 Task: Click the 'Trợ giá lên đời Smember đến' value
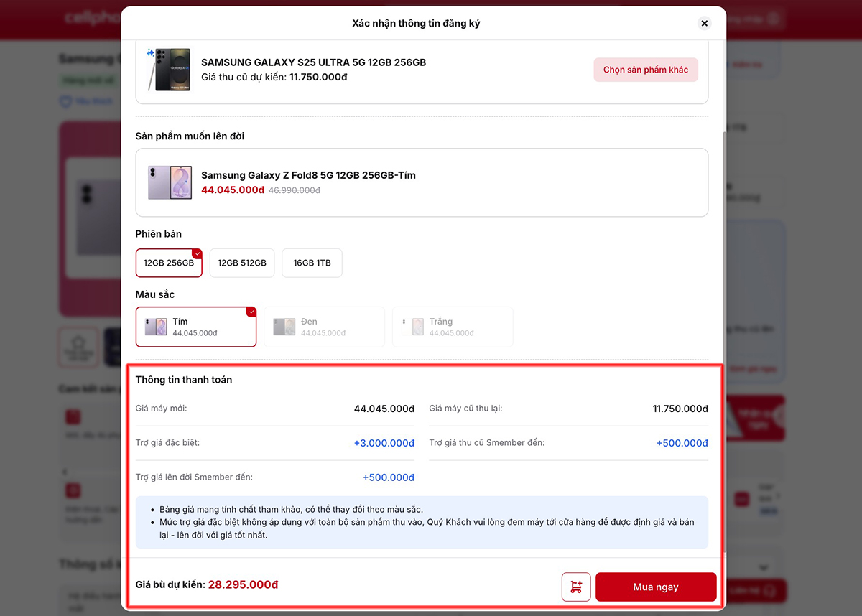pyautogui.click(x=389, y=477)
